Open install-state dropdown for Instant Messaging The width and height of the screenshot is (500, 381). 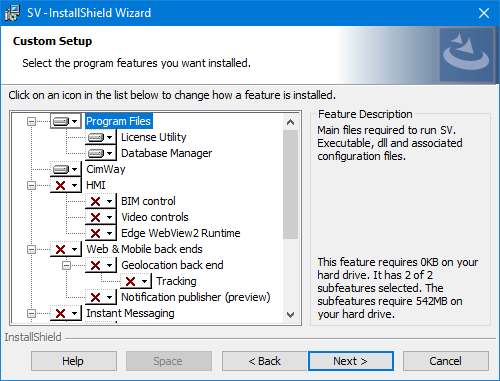(66, 313)
